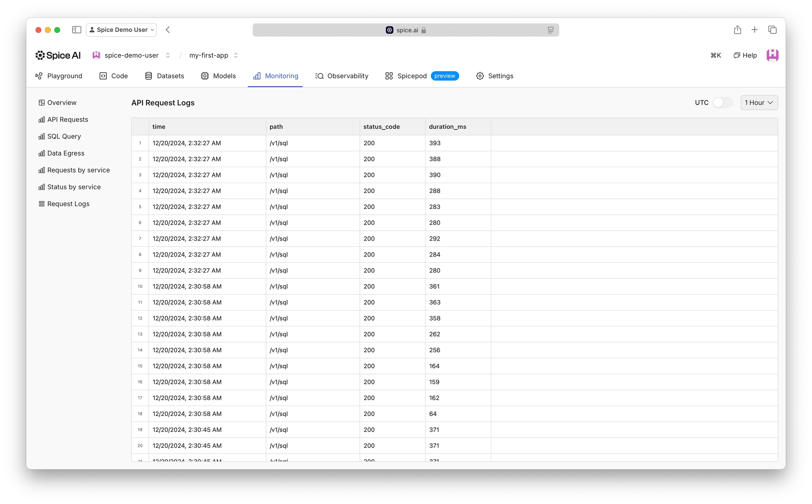Go back with browser arrow
This screenshot has width=812, height=504.
pos(168,30)
